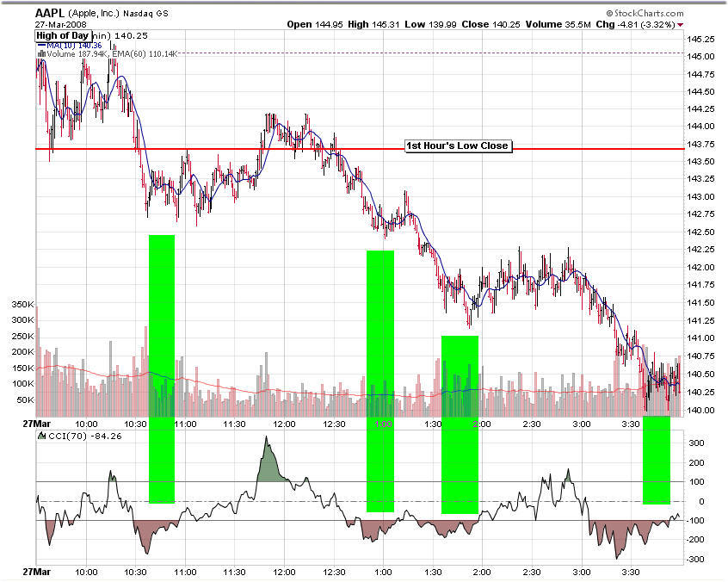Click 12:00 on the price chart's time axis
This screenshot has height=582, width=728.
(x=284, y=424)
